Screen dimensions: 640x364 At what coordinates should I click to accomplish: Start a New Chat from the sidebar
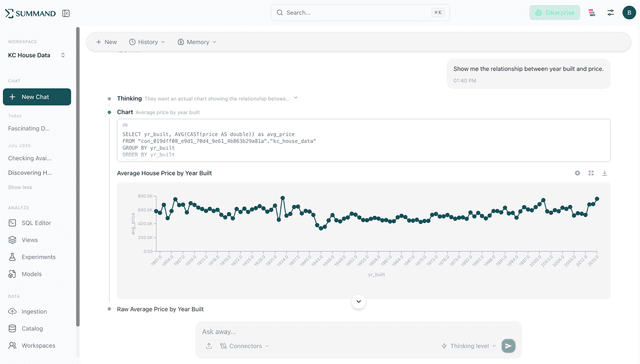(37, 97)
